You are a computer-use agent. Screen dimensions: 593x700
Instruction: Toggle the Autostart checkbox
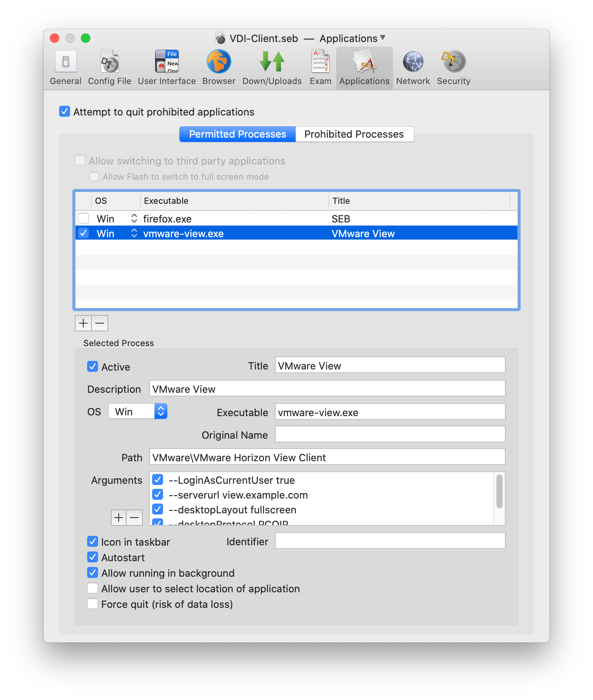pos(93,557)
